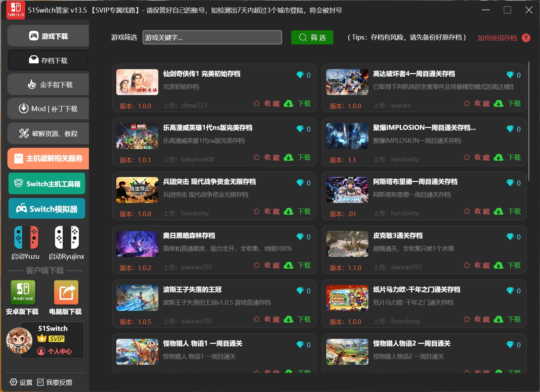Open the Switch模拟器 emulator button
The image size is (540, 392).
tap(47, 209)
